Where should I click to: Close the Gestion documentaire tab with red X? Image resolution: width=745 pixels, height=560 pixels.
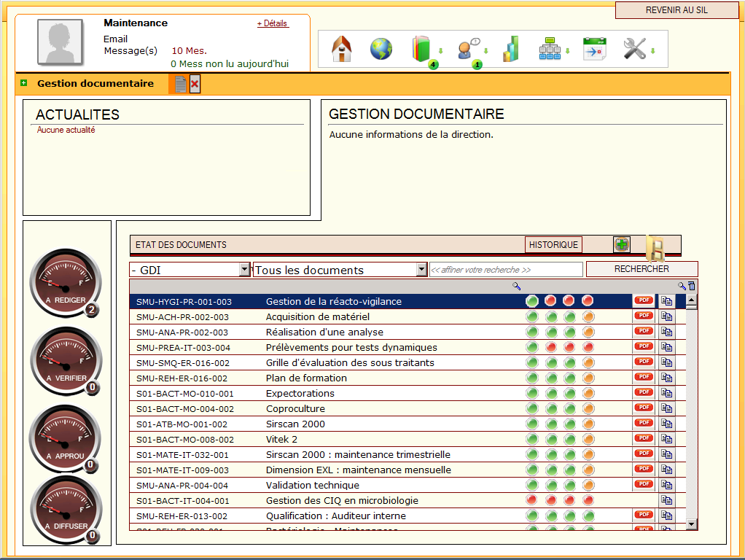point(195,85)
